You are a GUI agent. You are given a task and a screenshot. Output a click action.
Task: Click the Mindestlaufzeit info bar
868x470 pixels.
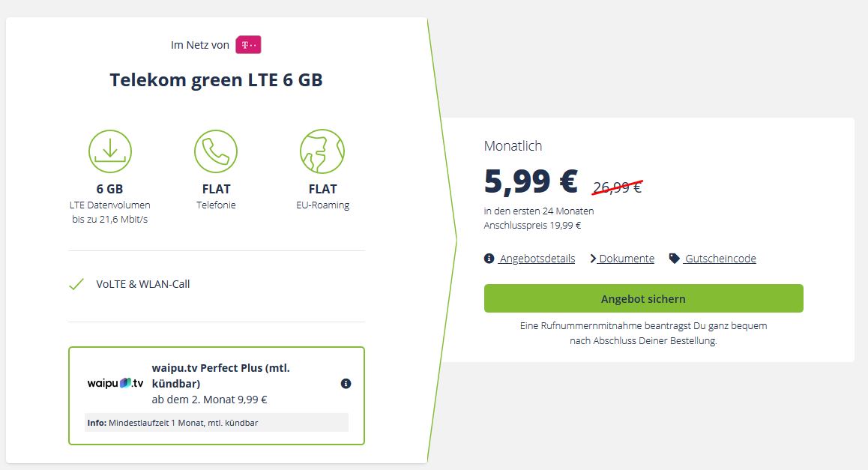(217, 422)
